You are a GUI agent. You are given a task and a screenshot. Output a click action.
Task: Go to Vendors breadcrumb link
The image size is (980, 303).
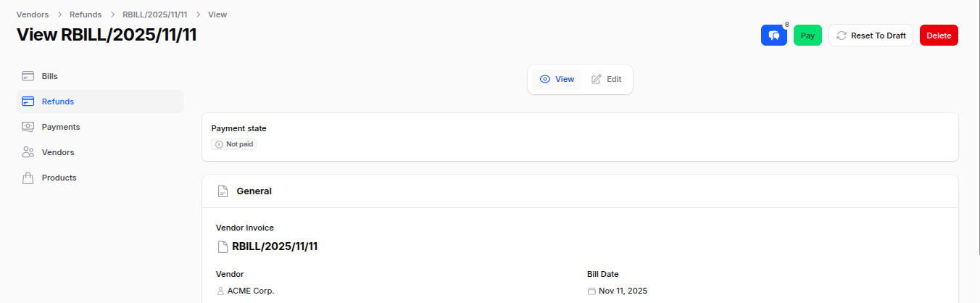[33, 14]
